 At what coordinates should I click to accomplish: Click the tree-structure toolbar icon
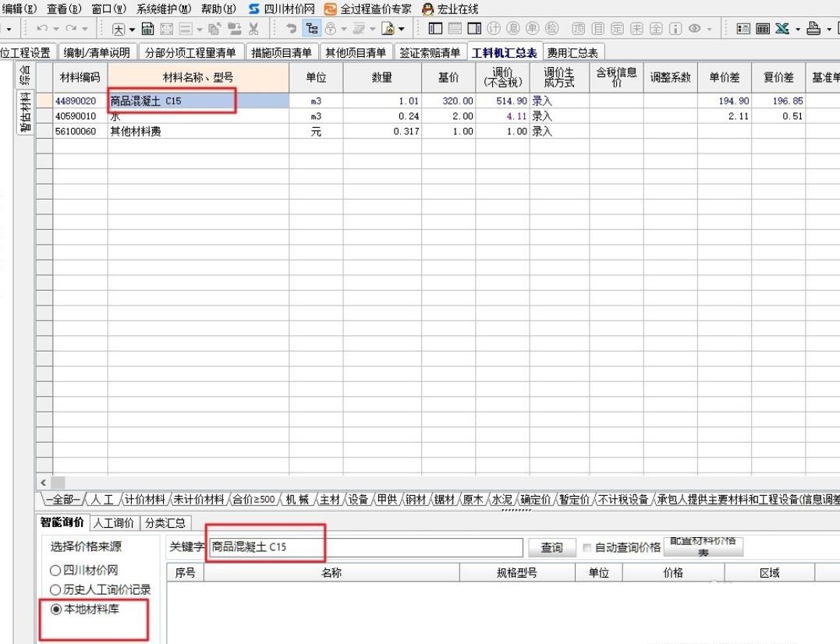(312, 28)
